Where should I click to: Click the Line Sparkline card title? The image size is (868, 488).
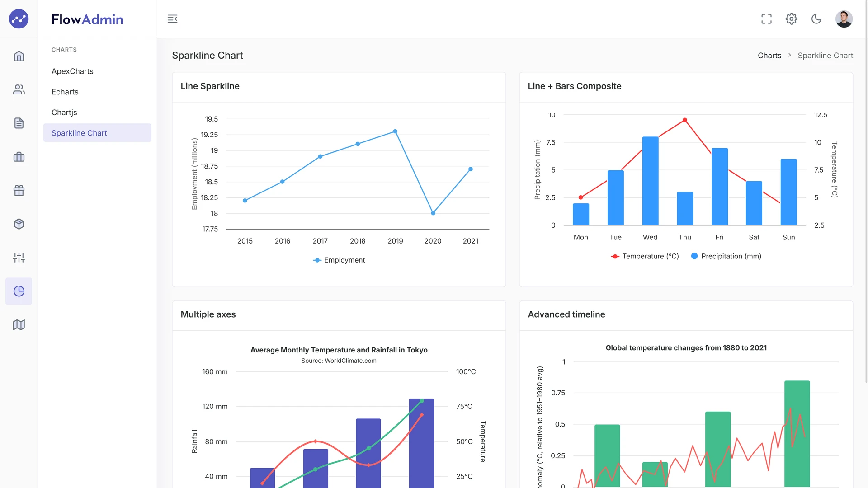(x=210, y=86)
